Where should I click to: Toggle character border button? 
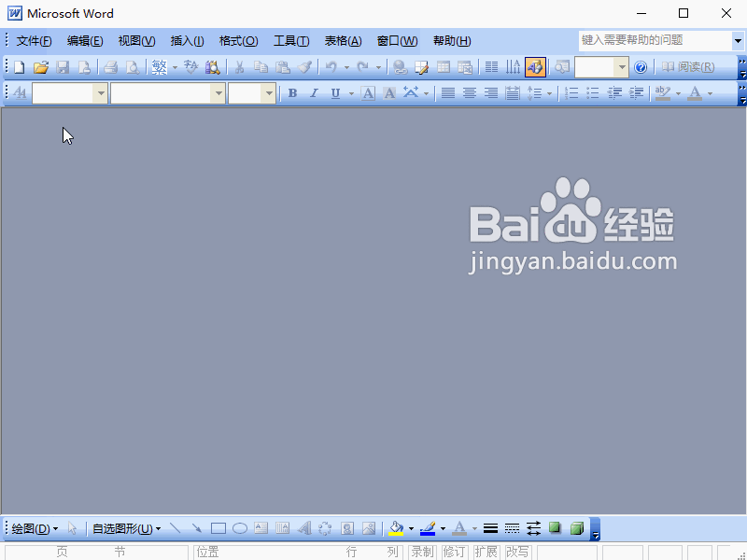click(368, 92)
